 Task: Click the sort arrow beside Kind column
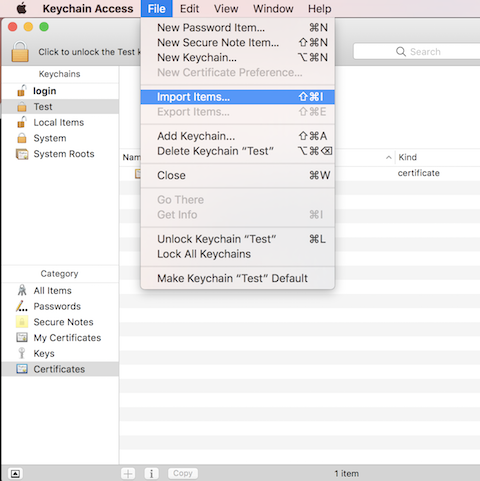[389, 157]
